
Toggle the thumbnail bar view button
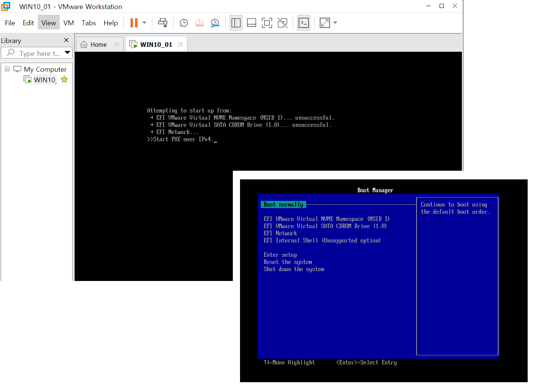tap(251, 23)
